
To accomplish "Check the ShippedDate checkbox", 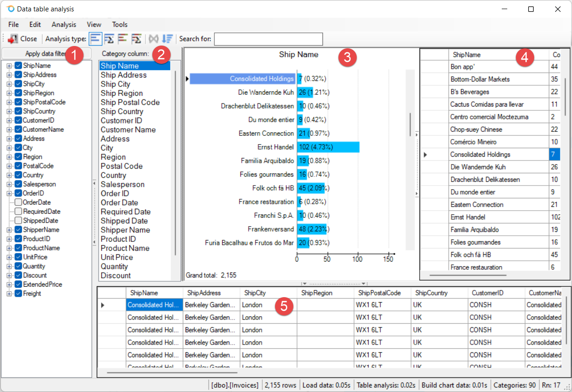I will click(18, 221).
